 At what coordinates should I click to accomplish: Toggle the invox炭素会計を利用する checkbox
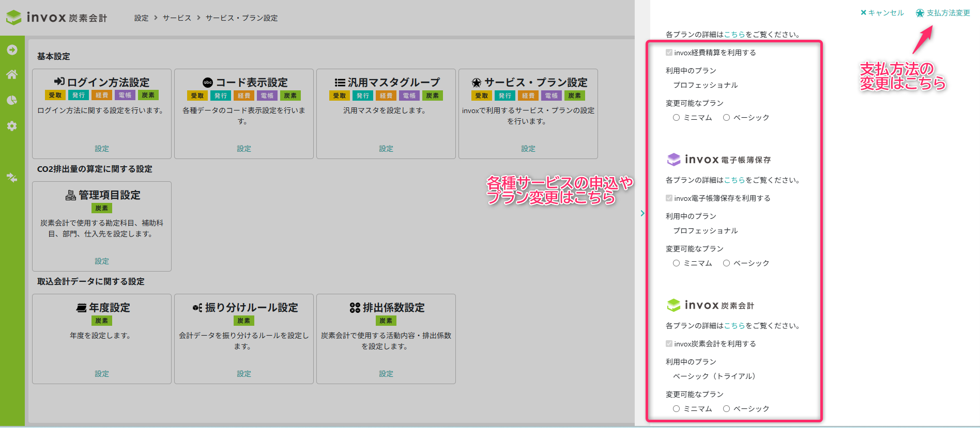click(669, 344)
